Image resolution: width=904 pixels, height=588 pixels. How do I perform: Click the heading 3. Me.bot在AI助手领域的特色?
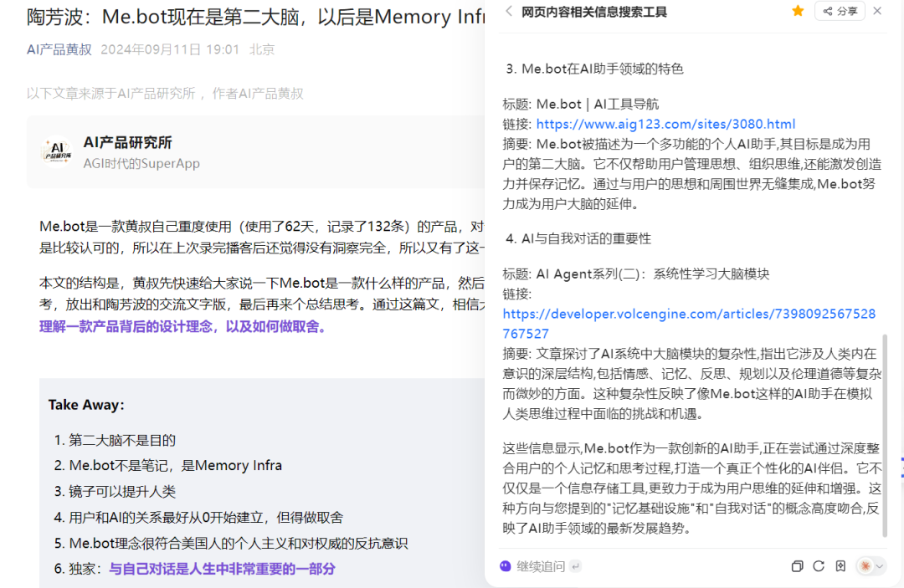[594, 69]
